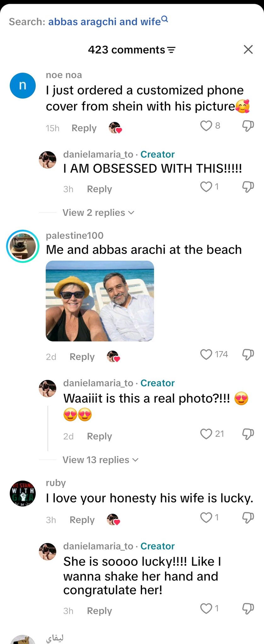Close the comments panel
264x644 pixels.
tap(248, 49)
